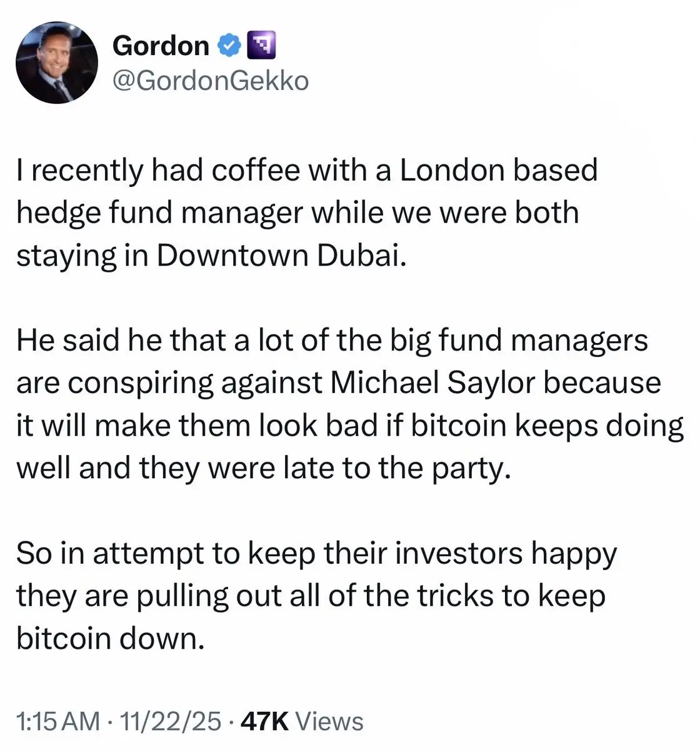Open the display name Gordon

tap(161, 46)
